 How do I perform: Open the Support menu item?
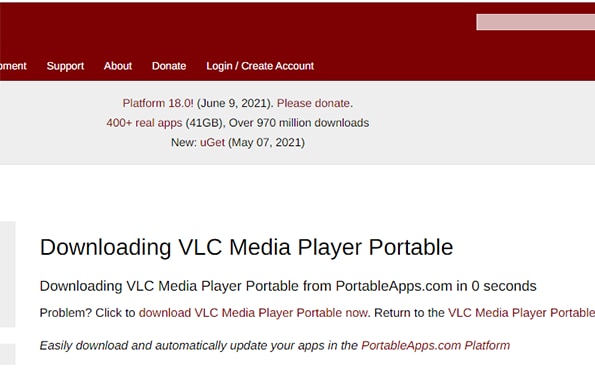click(x=65, y=66)
